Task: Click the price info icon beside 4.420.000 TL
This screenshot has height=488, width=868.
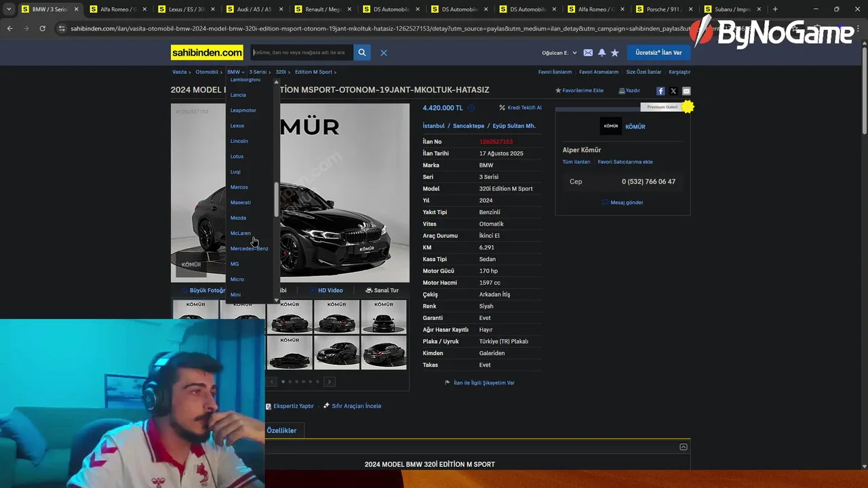Action: (x=471, y=108)
